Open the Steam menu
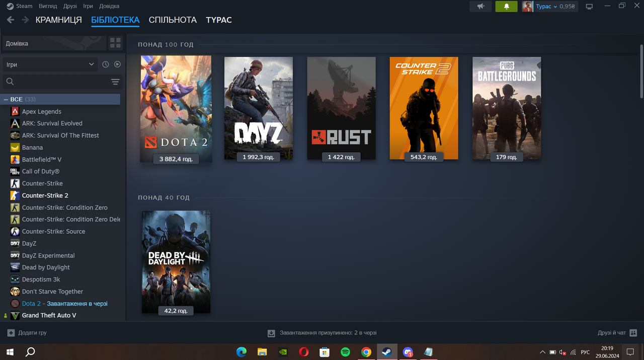 20,6
